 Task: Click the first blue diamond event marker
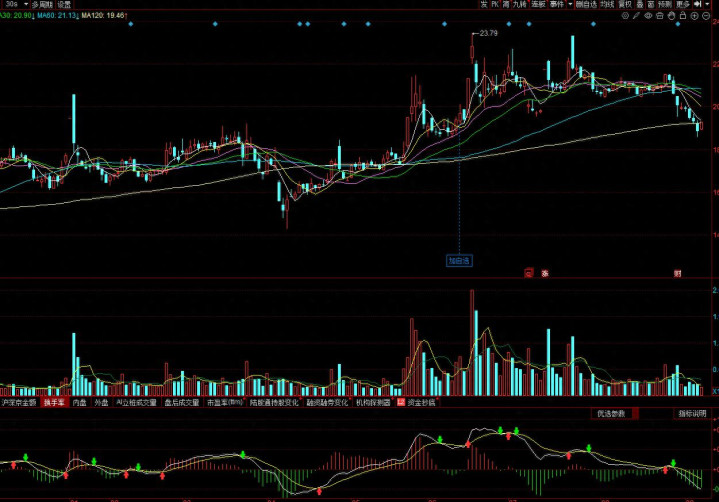tap(131, 24)
